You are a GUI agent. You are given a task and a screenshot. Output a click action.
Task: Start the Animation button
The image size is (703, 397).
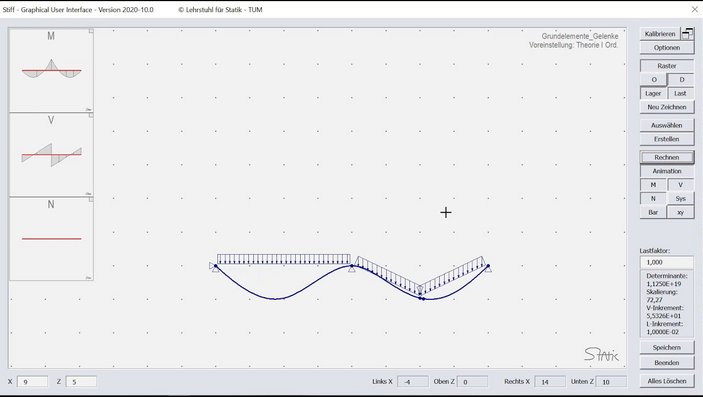(x=667, y=171)
